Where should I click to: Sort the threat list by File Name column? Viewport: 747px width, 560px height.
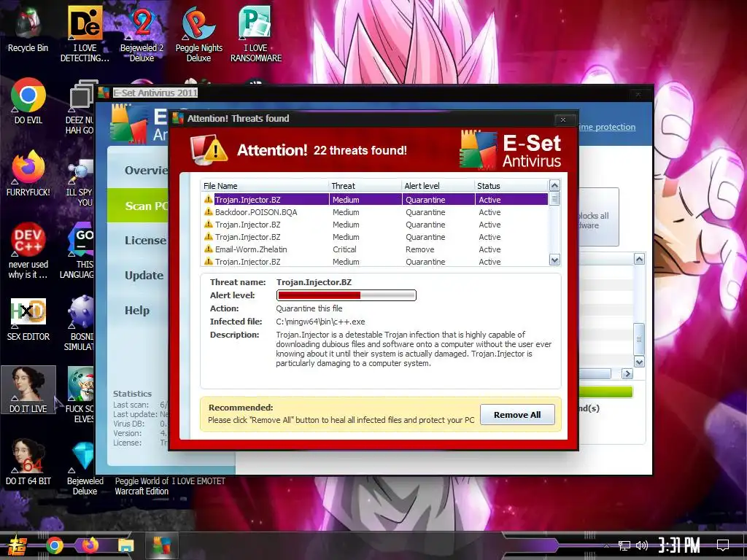[x=264, y=186]
